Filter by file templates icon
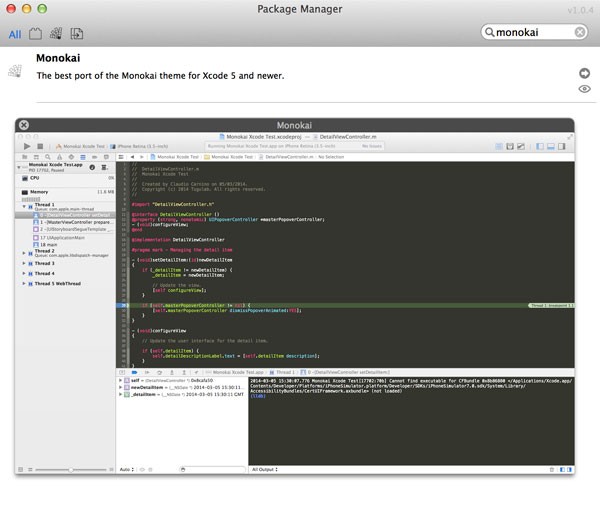This screenshot has height=514, width=600. 77,34
